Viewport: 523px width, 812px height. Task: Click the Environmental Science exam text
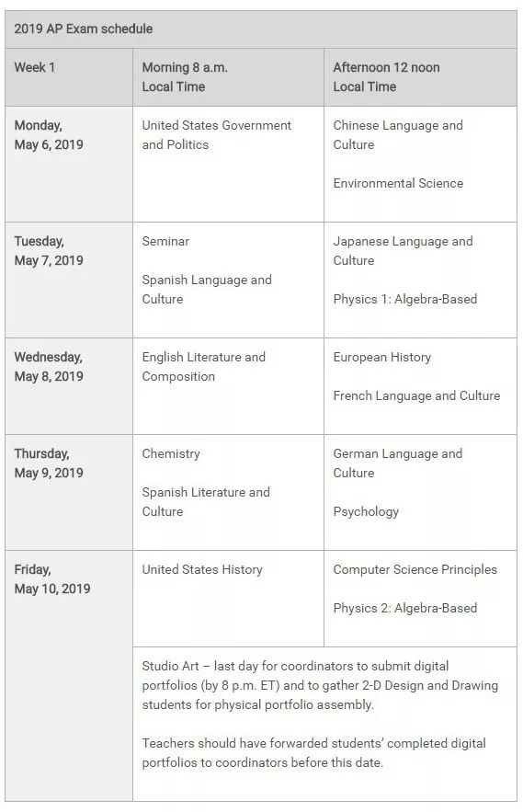pos(398,183)
